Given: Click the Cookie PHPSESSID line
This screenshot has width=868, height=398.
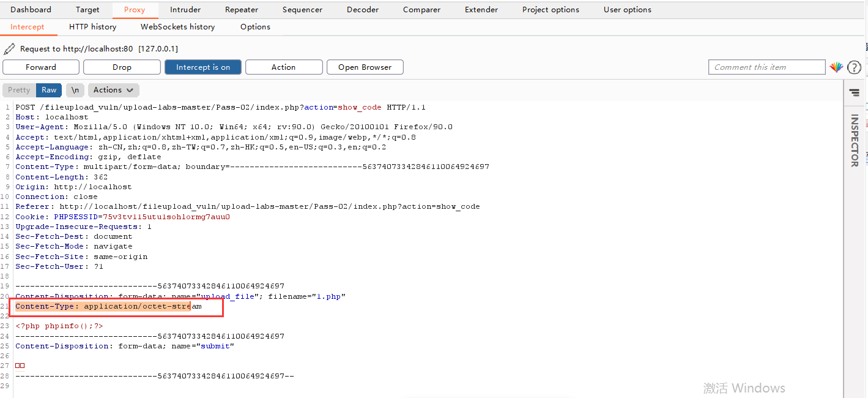Looking at the screenshot, I should pyautogui.click(x=123, y=217).
